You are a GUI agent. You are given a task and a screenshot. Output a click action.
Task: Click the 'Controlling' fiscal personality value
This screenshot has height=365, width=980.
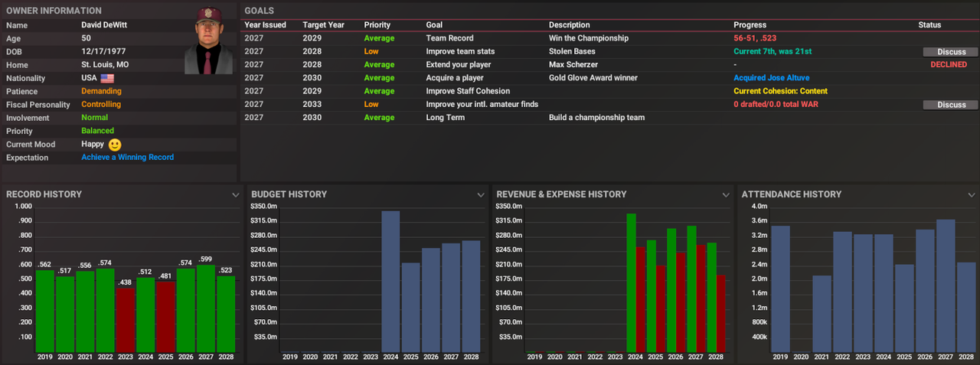coord(101,104)
